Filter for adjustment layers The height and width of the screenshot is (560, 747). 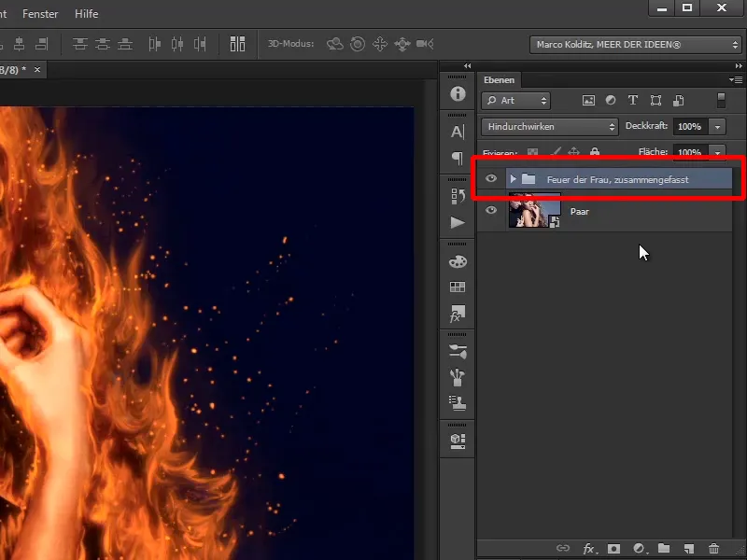coord(611,100)
